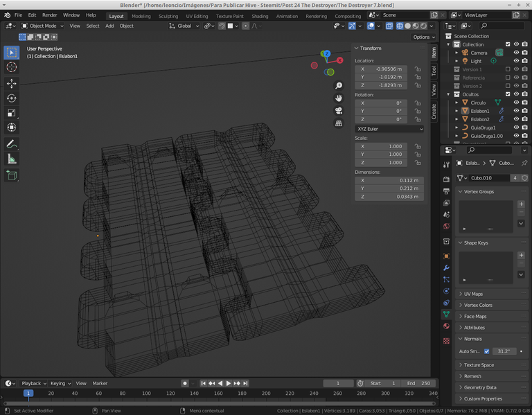Open the viewport Options dropdown
The width and height of the screenshot is (532, 415).
click(x=424, y=37)
